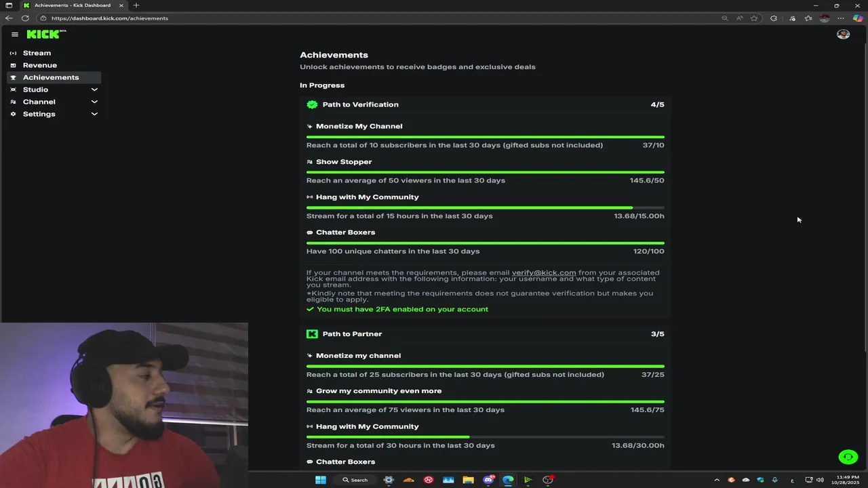Add this page to browser favorites

754,18
